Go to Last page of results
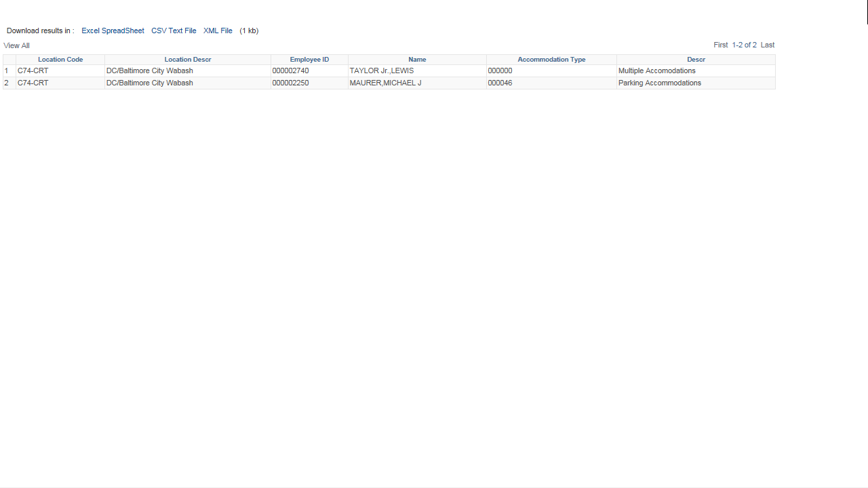Viewport: 868px width, 488px height. pyautogui.click(x=768, y=45)
